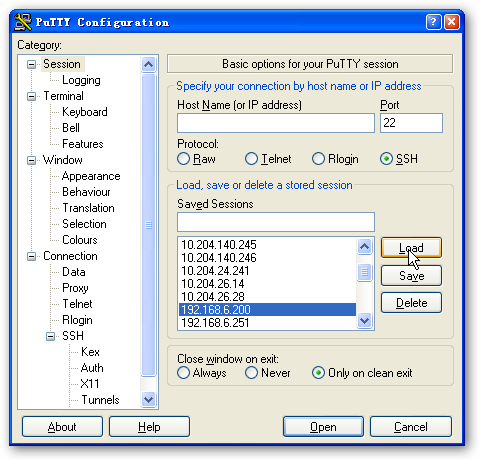Select saved session 10.204.26.28
Viewport: 479px width, 460px height.
click(267, 297)
